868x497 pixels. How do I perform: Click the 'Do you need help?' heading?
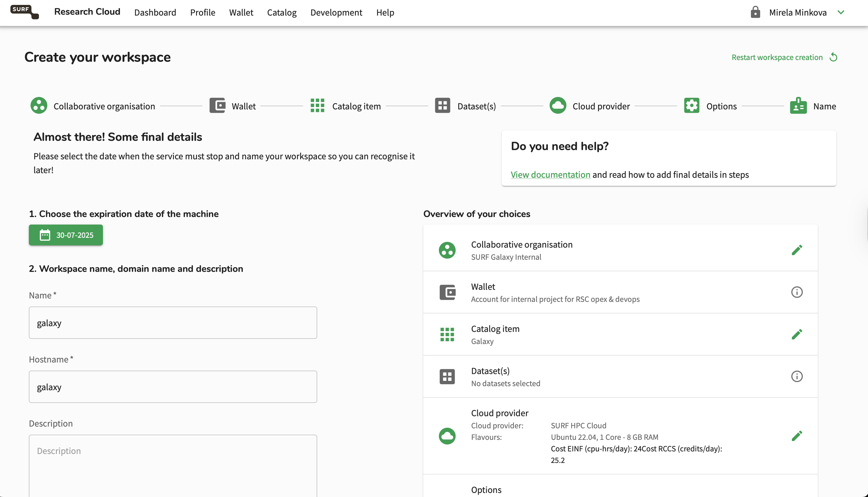tap(559, 146)
